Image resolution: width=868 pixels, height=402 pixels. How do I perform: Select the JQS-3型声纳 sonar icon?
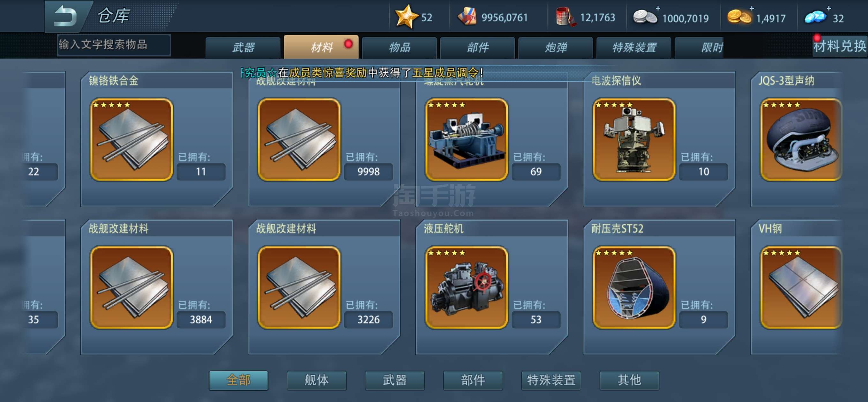pos(801,139)
